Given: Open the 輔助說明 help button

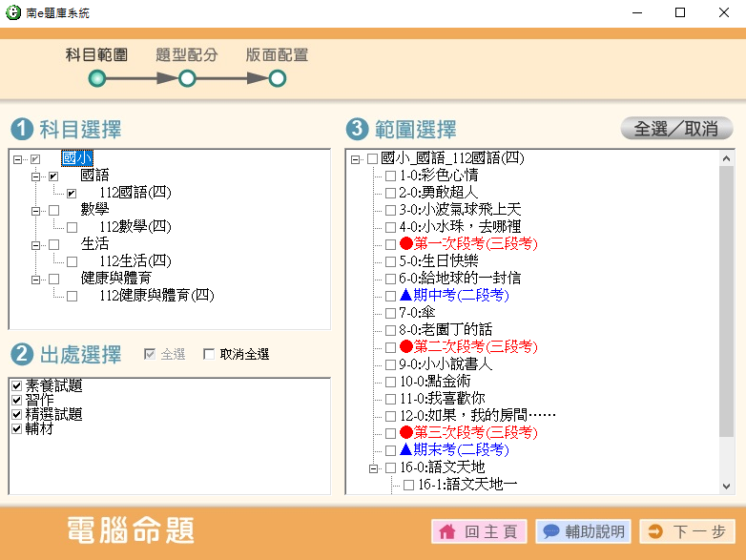Looking at the screenshot, I should [583, 531].
